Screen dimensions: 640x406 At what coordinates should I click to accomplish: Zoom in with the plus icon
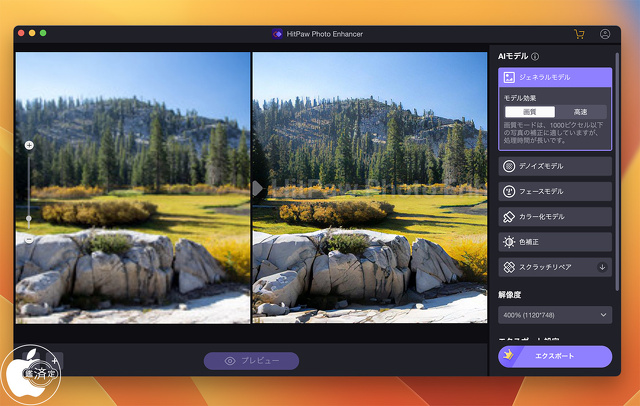29,145
